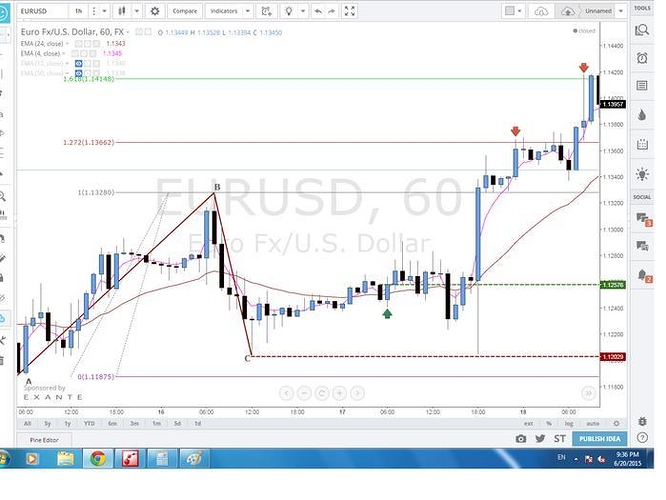Redo the last chart action
Image resolution: width=666 pixels, height=500 pixels.
point(332,11)
